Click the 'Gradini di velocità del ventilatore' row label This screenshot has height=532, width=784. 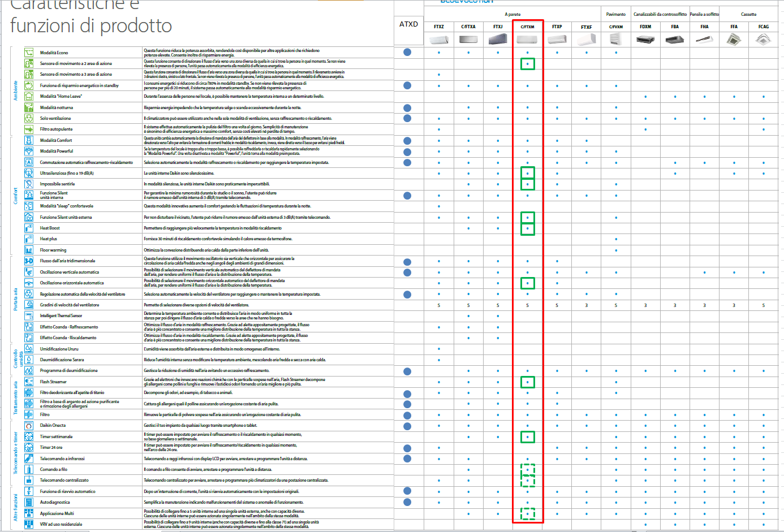(70, 305)
